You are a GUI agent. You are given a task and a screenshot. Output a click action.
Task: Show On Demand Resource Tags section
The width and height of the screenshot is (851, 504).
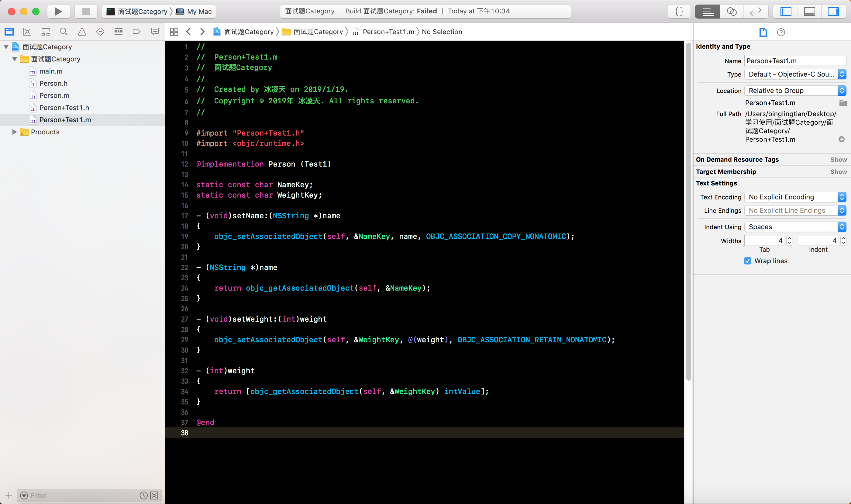[x=838, y=160]
